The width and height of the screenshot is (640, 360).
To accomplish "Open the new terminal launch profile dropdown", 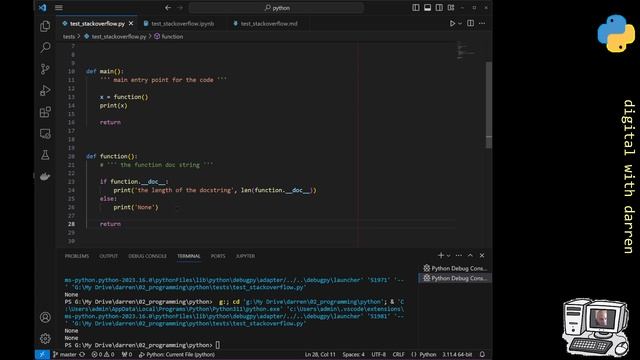I will [x=449, y=256].
